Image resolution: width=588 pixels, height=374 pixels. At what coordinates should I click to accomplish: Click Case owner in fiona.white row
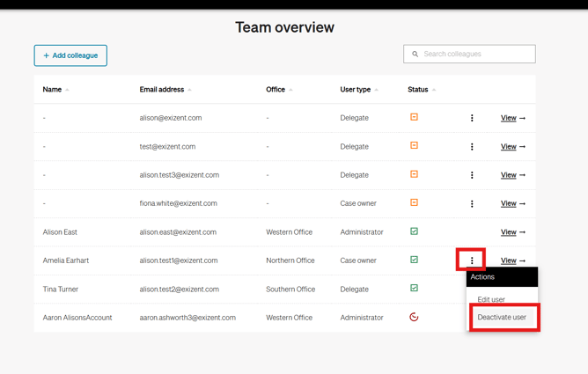358,203
